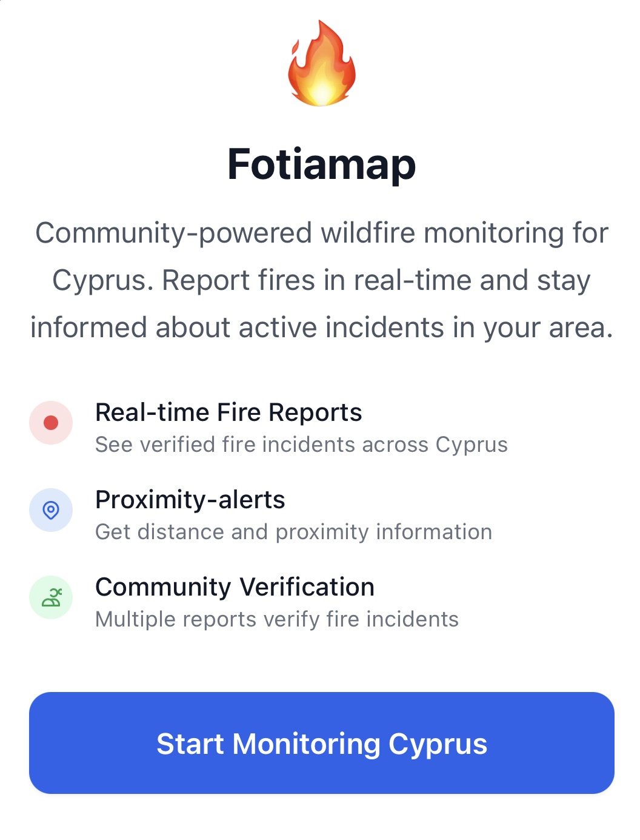The width and height of the screenshot is (640, 840).
Task: Select the Community Verification heading
Action: point(235,587)
